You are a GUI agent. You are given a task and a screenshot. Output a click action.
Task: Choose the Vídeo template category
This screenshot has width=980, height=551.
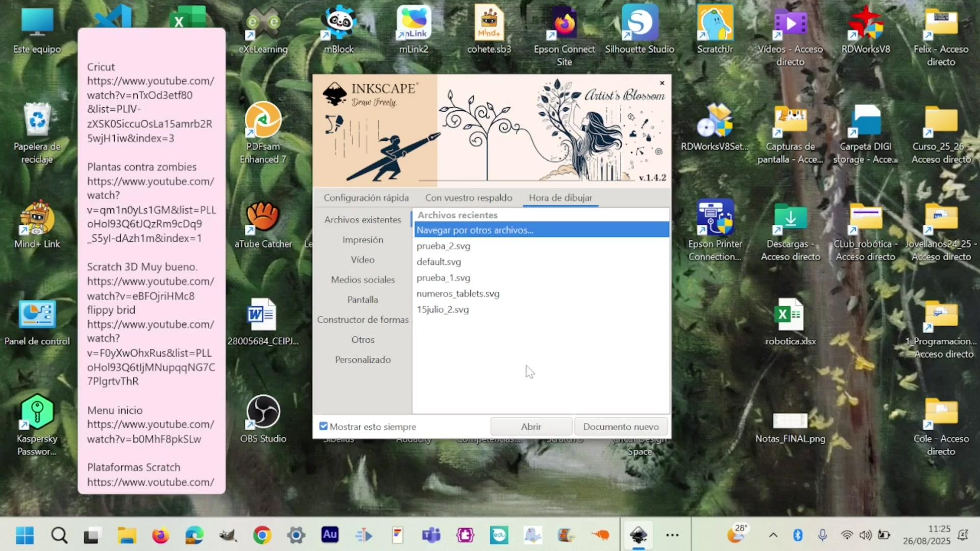click(x=363, y=260)
